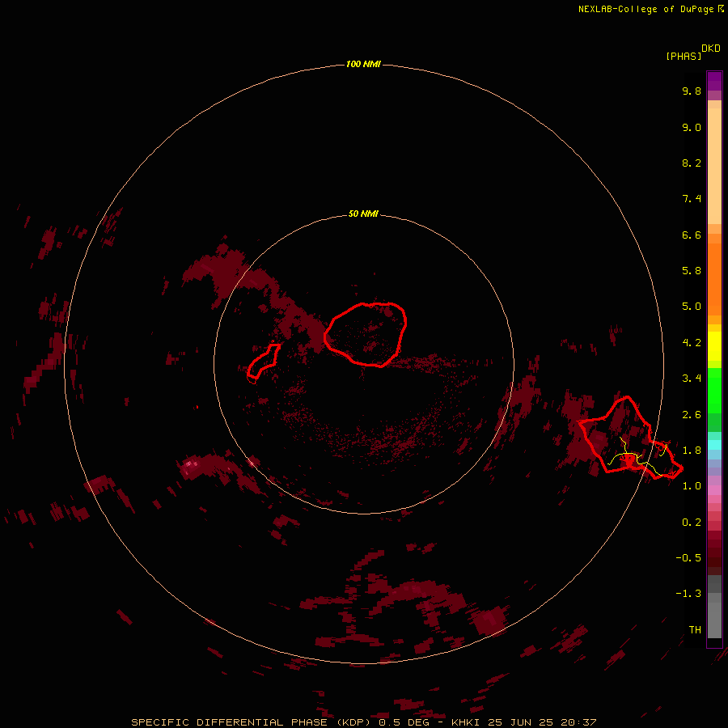Click the 6.6 legend value
The width and height of the screenshot is (728, 728).
coord(692,235)
